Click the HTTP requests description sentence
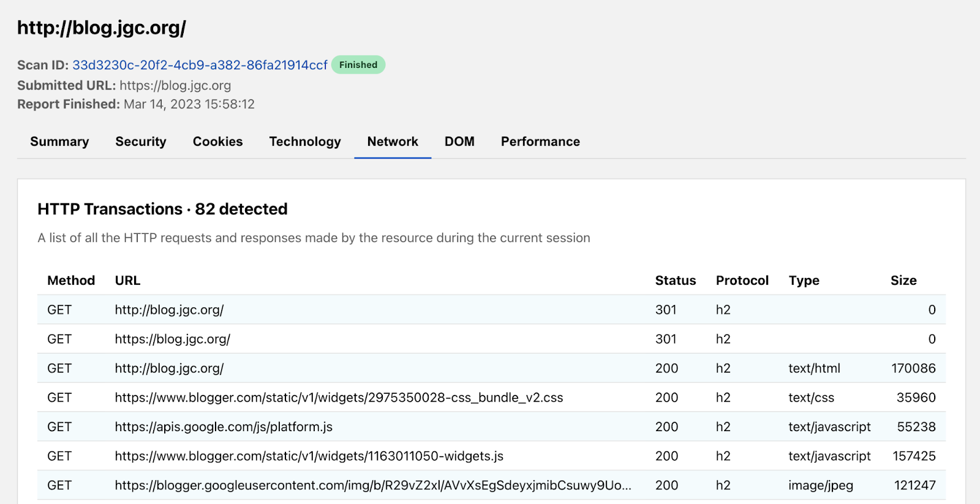 (x=314, y=238)
